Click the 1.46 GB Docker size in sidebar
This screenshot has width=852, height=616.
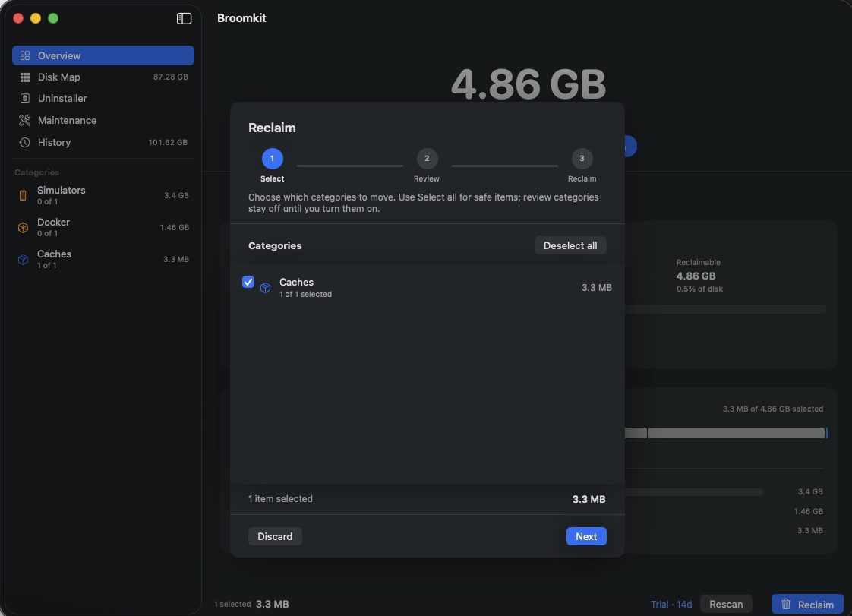(x=175, y=227)
